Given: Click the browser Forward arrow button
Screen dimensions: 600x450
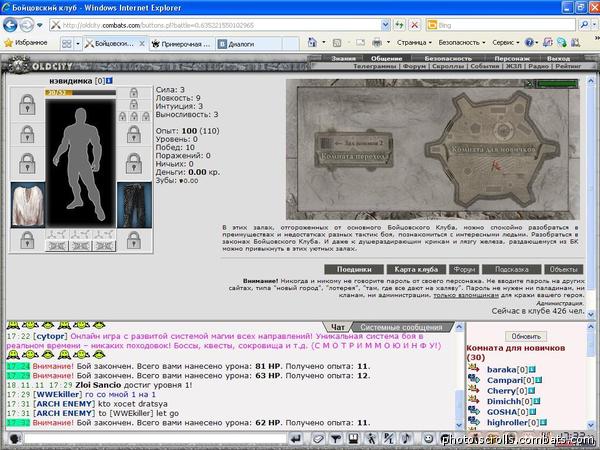Looking at the screenshot, I should coord(26,25).
